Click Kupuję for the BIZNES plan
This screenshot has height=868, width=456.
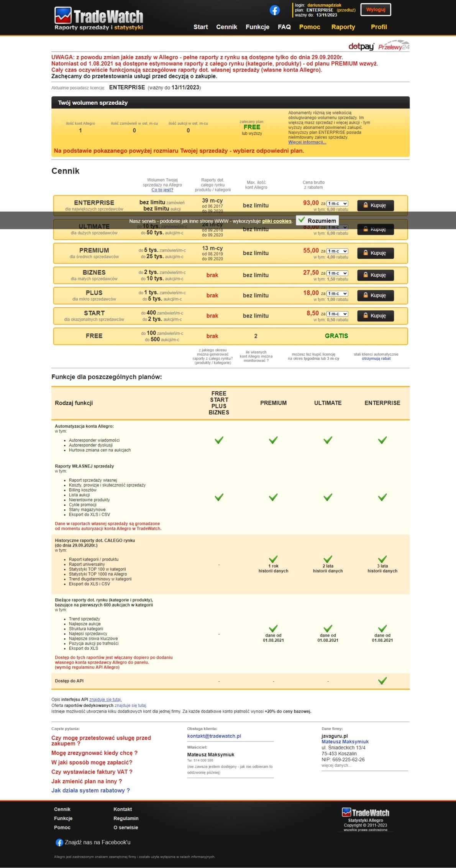coord(375,275)
